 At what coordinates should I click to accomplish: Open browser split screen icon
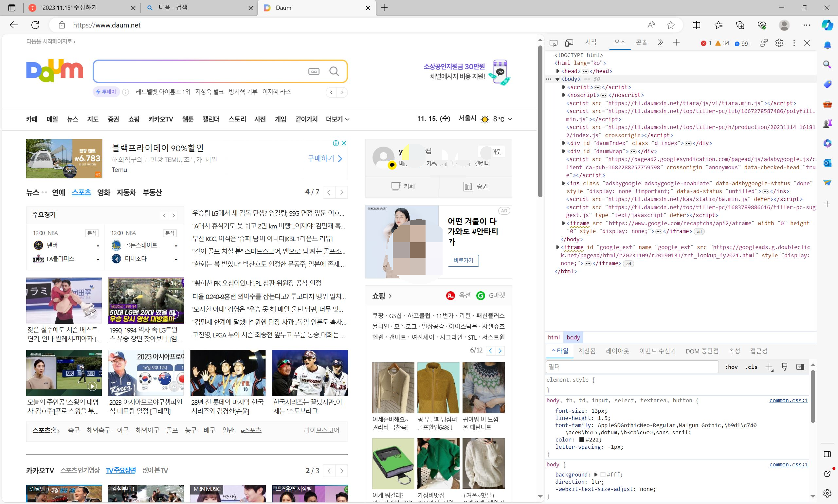click(x=696, y=25)
